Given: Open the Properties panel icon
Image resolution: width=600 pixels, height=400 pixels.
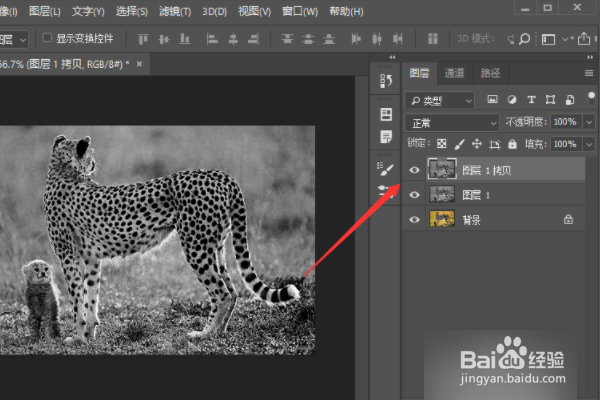Looking at the screenshot, I should tap(386, 114).
